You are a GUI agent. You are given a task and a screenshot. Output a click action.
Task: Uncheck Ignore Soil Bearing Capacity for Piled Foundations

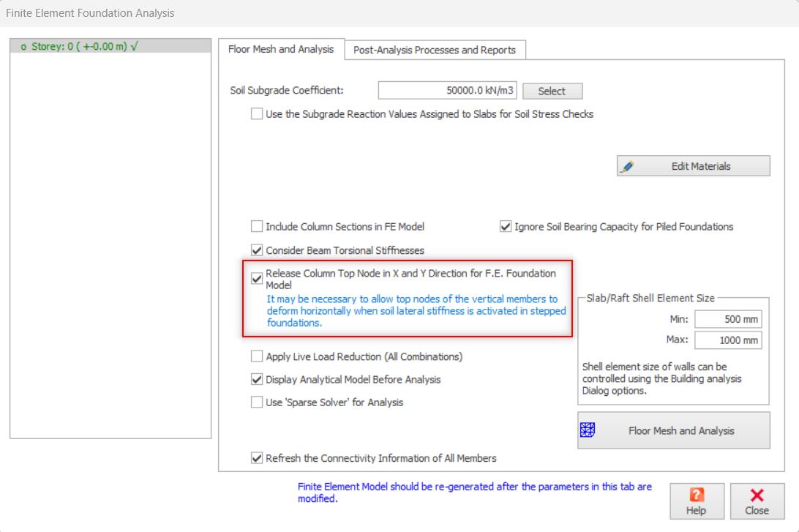(506, 227)
